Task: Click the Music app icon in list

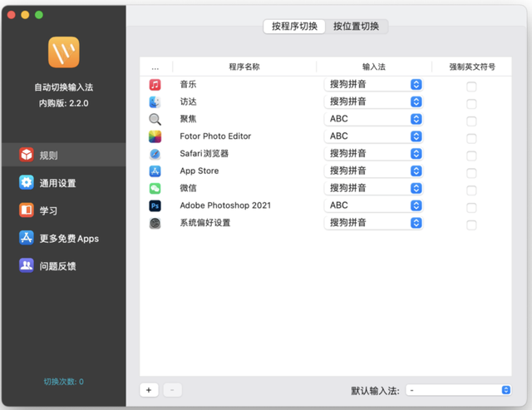Action: coord(155,85)
